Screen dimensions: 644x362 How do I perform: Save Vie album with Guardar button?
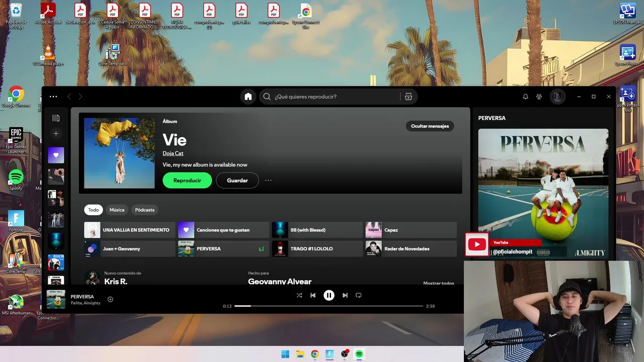coord(237,180)
